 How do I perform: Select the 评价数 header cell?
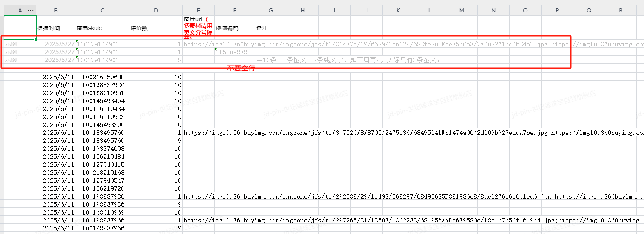[155, 28]
